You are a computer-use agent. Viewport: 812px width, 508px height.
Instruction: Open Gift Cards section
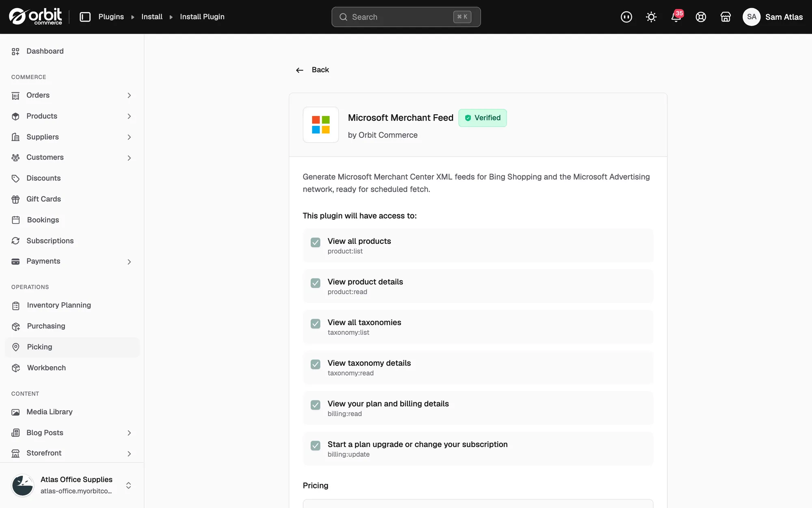pyautogui.click(x=72, y=199)
